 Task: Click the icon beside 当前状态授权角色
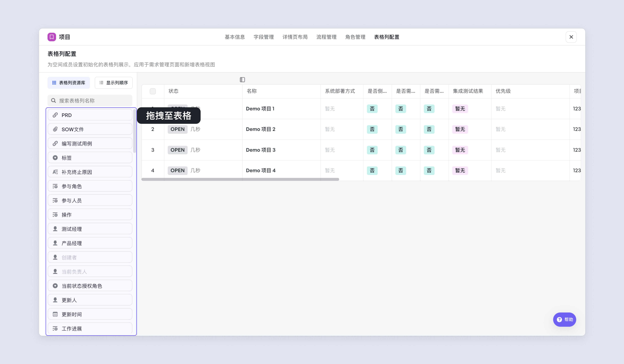pyautogui.click(x=55, y=286)
